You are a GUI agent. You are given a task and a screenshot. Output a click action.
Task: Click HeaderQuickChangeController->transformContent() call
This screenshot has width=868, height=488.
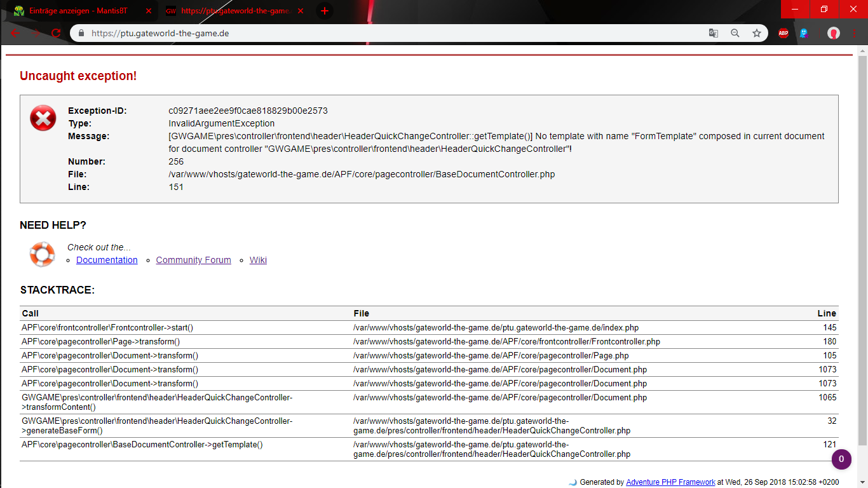point(157,402)
